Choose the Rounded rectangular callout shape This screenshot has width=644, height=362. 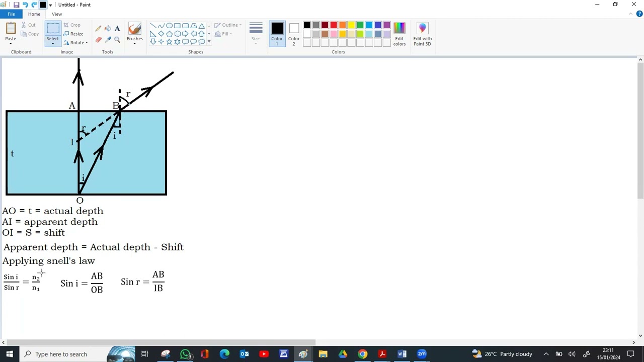coord(185,42)
